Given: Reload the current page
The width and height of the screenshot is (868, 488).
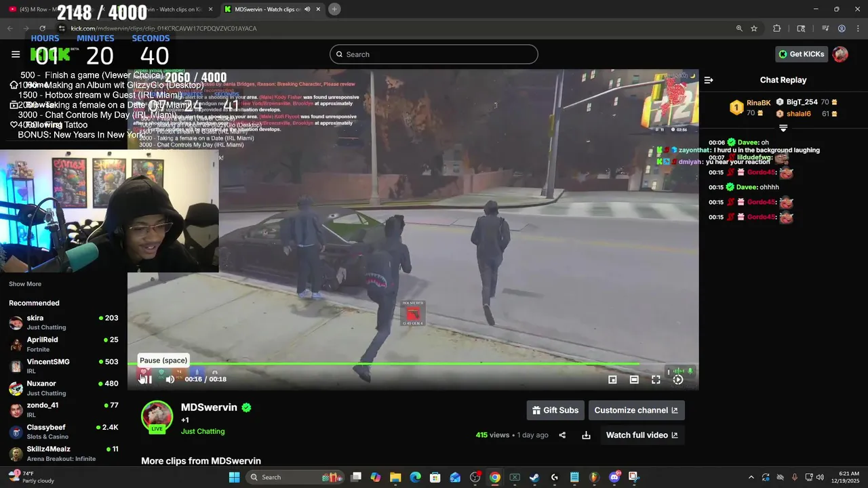Looking at the screenshot, I should [x=43, y=28].
